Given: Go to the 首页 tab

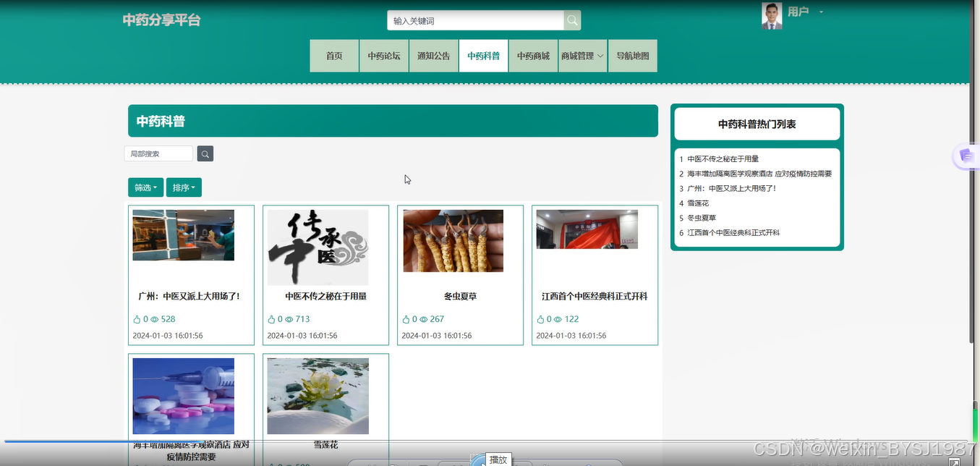Looking at the screenshot, I should tap(334, 56).
